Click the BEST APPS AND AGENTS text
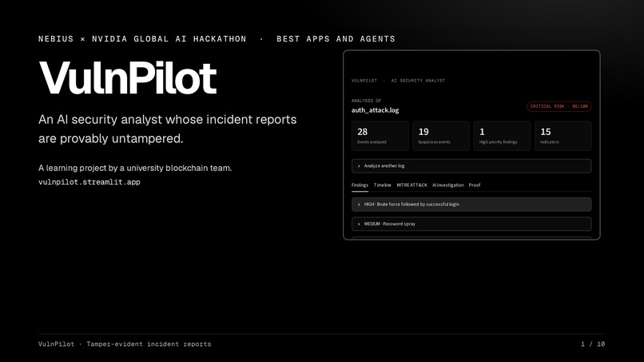Screen dimensions: 644x362 pos(336,39)
